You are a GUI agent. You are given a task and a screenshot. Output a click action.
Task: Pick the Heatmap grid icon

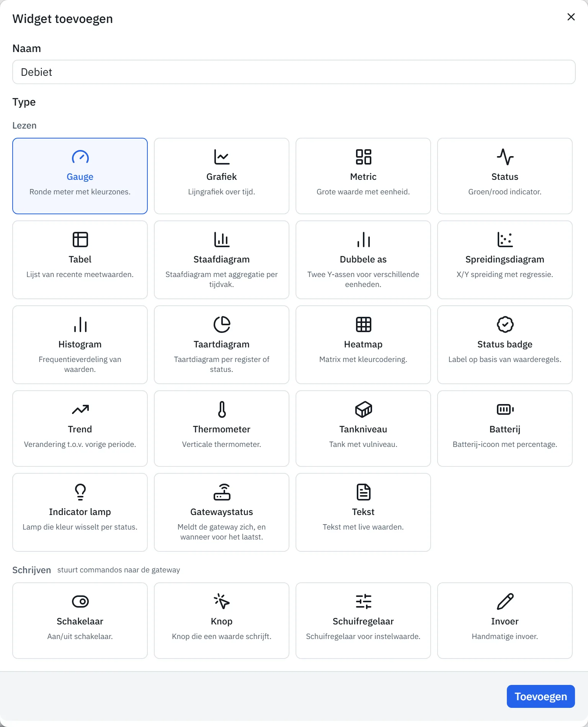[363, 324]
